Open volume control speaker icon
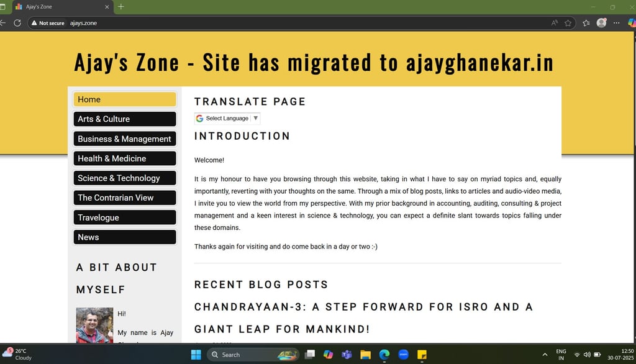 click(587, 355)
